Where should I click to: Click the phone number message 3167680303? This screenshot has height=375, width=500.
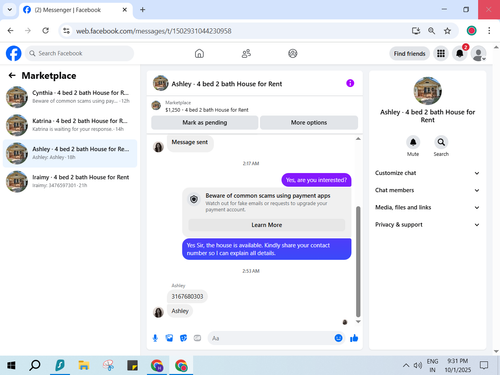tap(187, 296)
